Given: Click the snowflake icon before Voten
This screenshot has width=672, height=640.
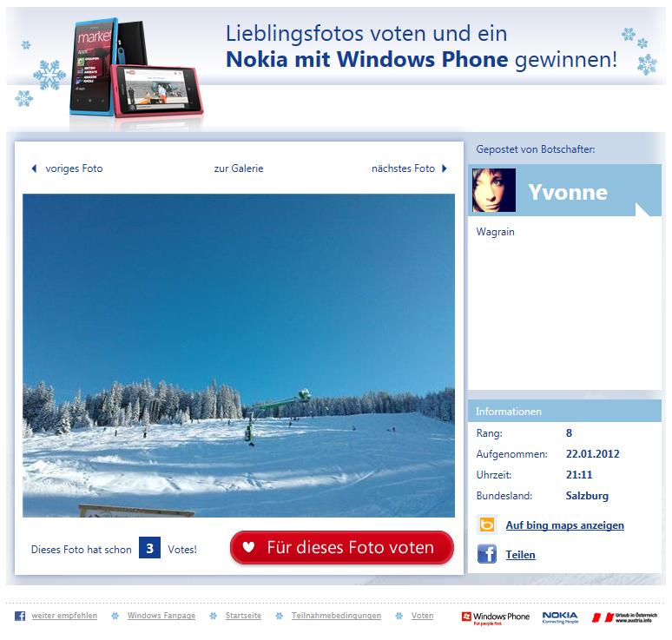Looking at the screenshot, I should pyautogui.click(x=399, y=616).
